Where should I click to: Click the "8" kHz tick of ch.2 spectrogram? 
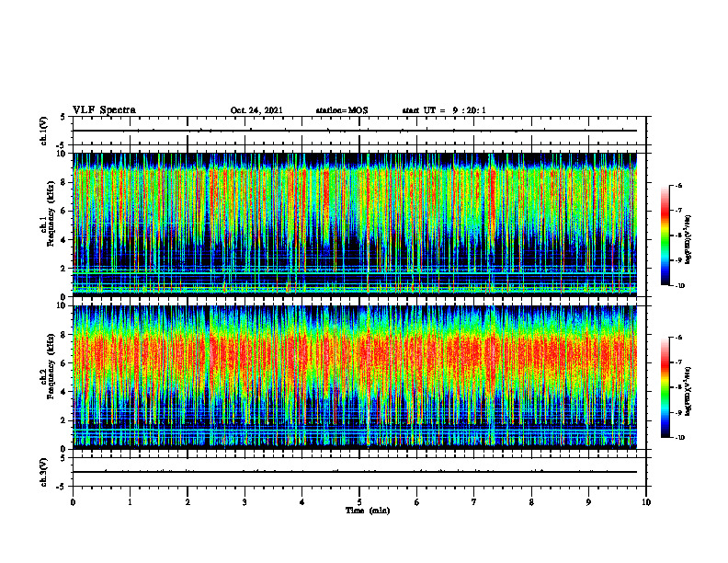click(63, 335)
